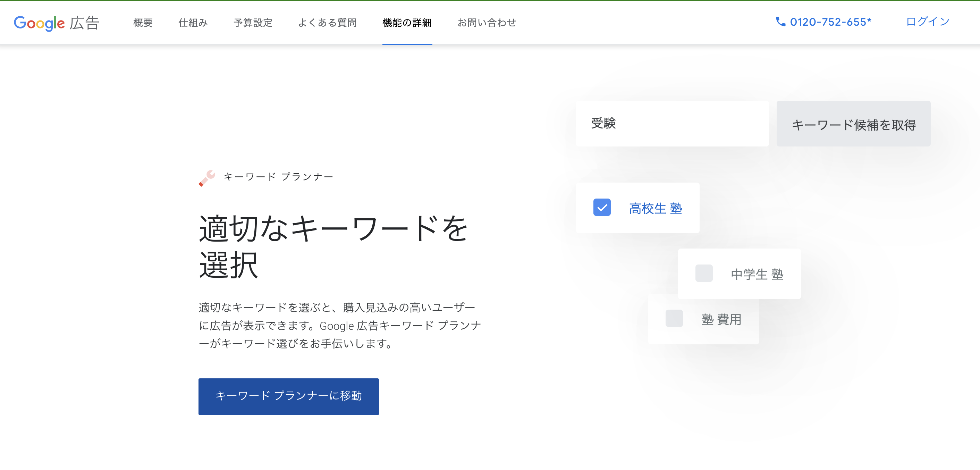
Task: Click the キーワード プランナー label text
Action: click(278, 177)
